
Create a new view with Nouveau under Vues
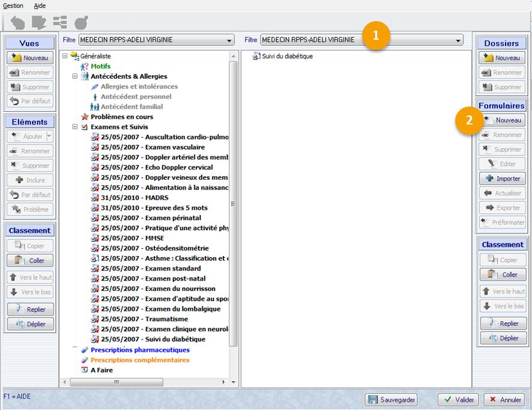pyautogui.click(x=29, y=58)
